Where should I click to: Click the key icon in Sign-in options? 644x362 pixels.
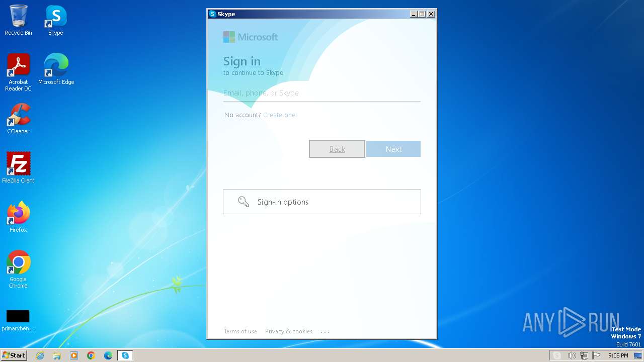pyautogui.click(x=244, y=202)
